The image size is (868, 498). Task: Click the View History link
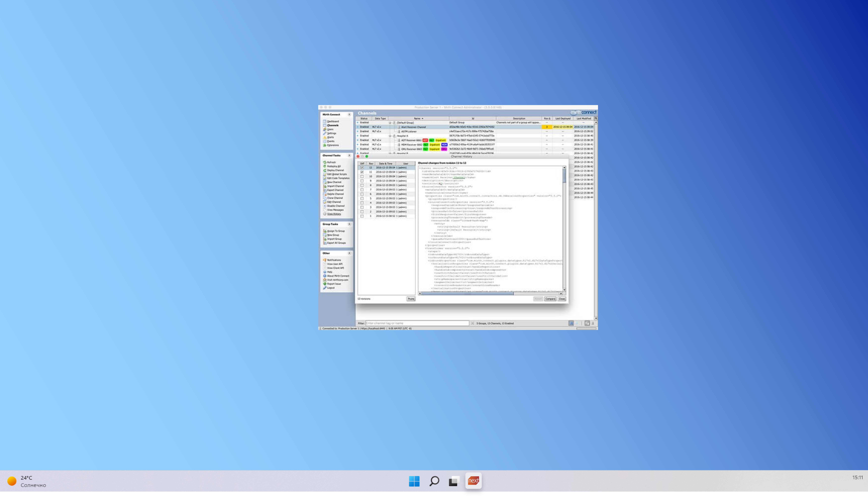(334, 214)
